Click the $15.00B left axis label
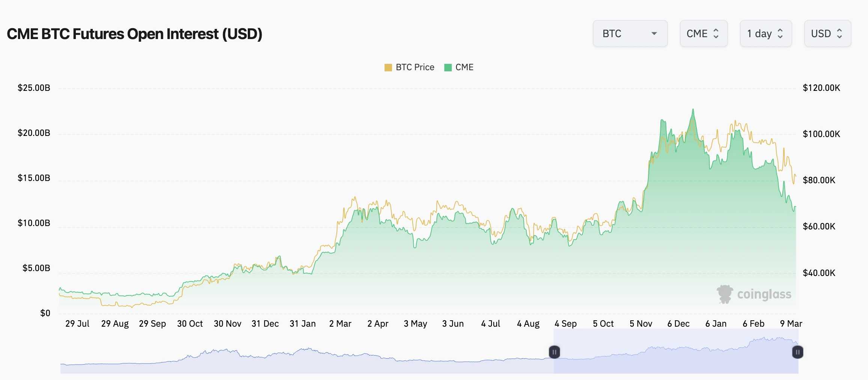This screenshot has height=380, width=868. click(x=34, y=178)
